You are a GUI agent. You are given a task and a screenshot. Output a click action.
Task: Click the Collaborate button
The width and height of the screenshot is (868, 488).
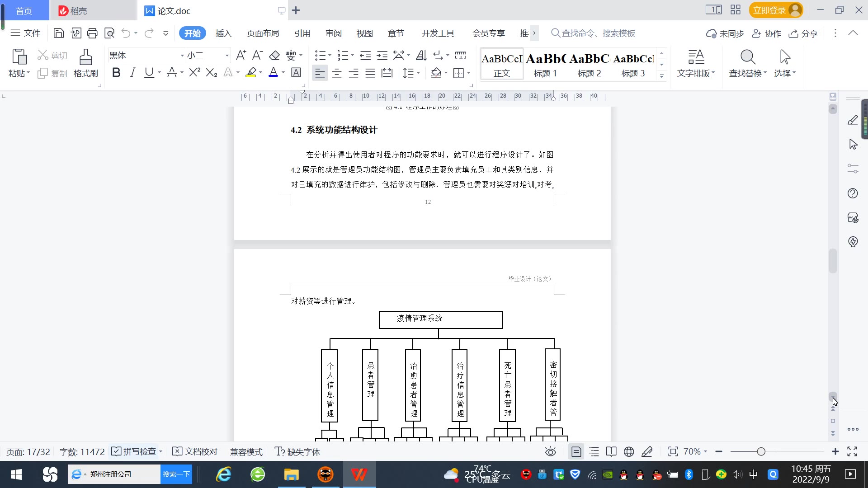pyautogui.click(x=766, y=33)
